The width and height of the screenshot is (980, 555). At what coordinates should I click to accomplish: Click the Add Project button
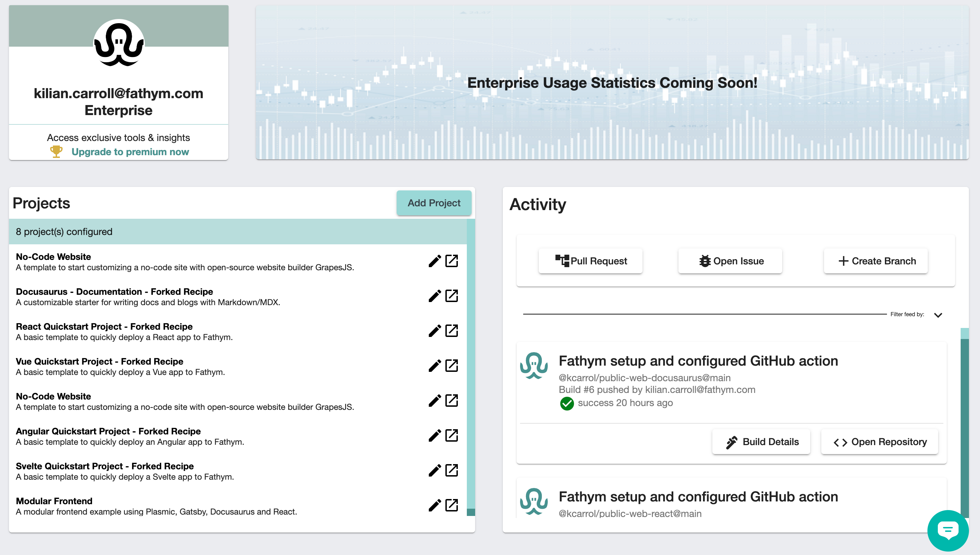(434, 203)
